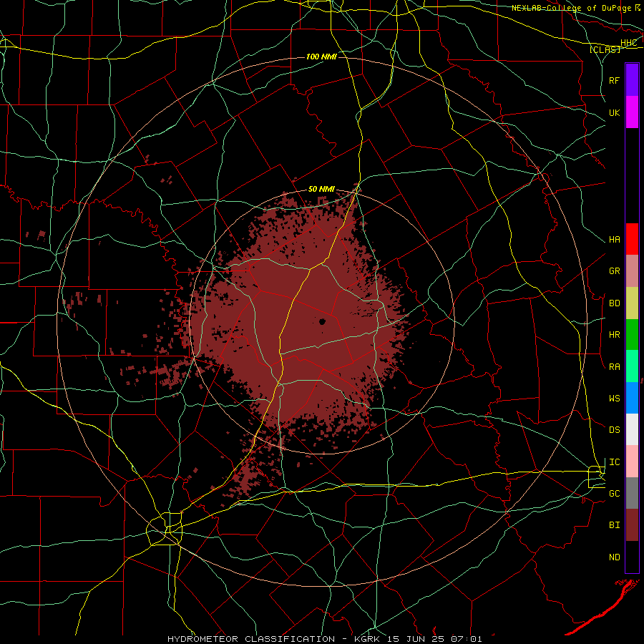Click the RF purple legend swatch
The image size is (644, 644).
click(632, 80)
